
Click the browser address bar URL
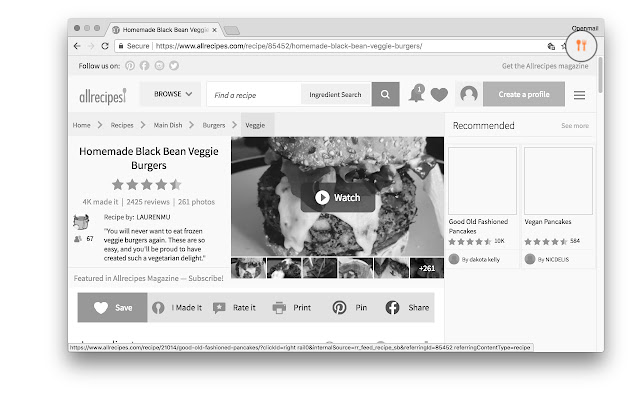[x=289, y=46]
